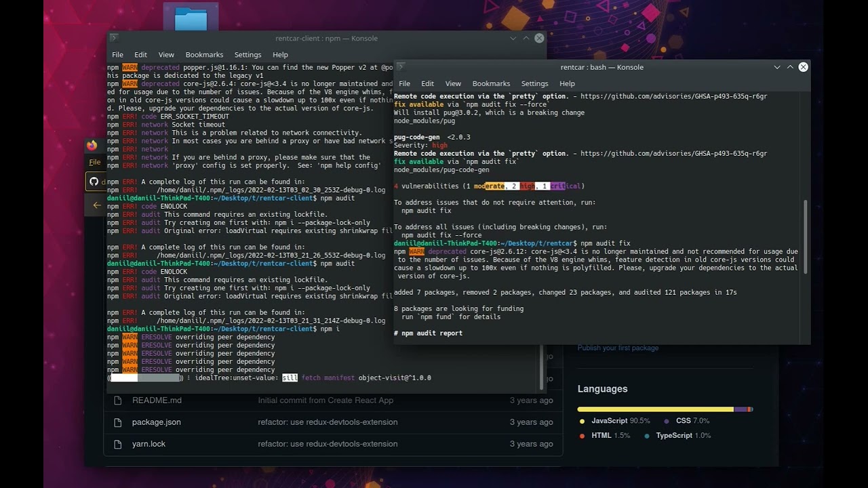Click the 'pug-code-gen <2.0.3' line

(x=432, y=137)
